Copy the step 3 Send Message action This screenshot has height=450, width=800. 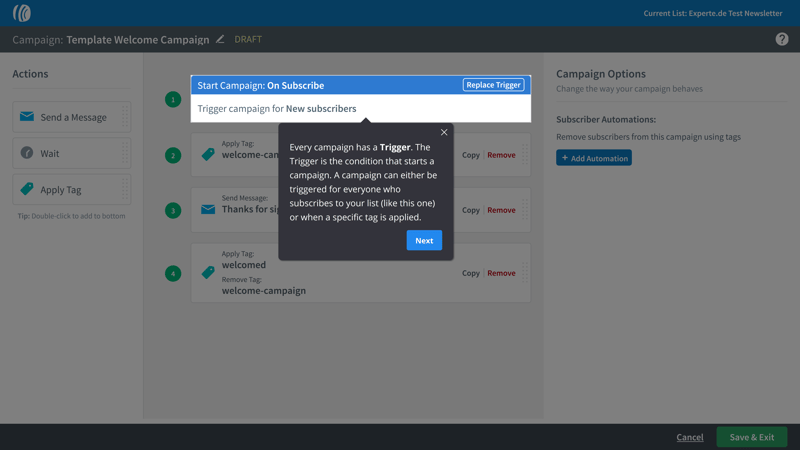(x=470, y=210)
